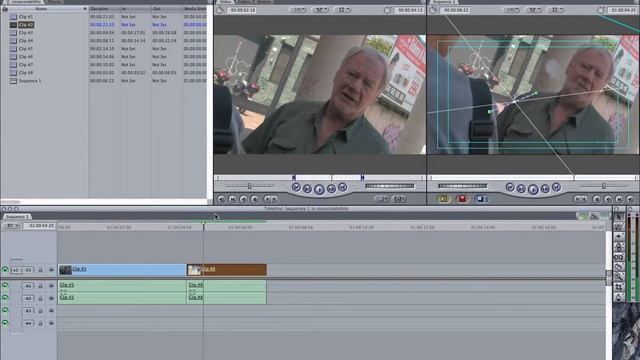Select the Zoom magnifier tool in palette
The image size is (640, 360).
click(619, 277)
